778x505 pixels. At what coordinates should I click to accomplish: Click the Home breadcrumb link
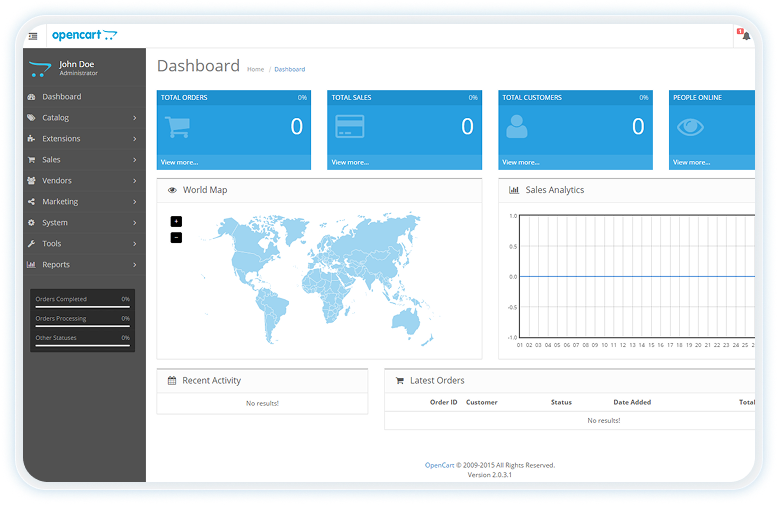255,69
